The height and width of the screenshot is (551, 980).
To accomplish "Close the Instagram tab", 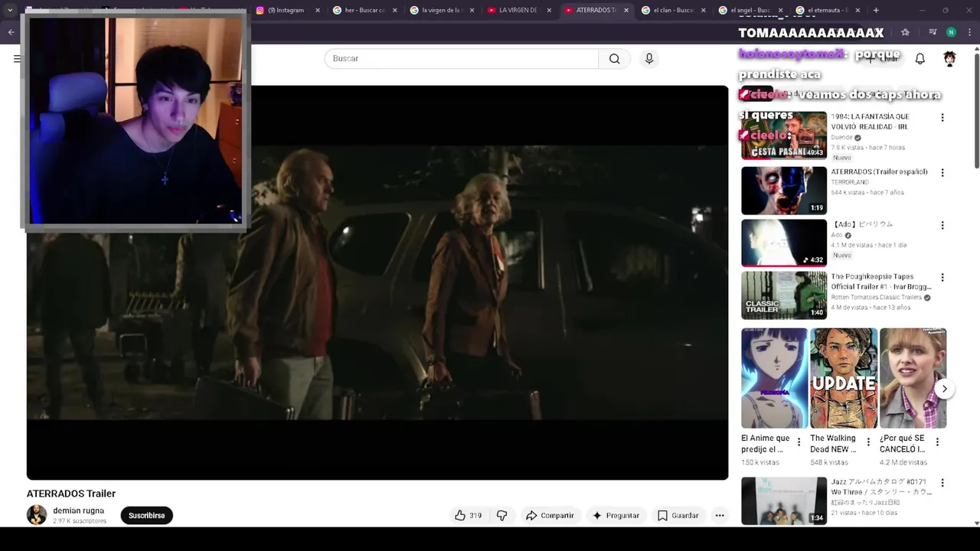I will [x=318, y=11].
